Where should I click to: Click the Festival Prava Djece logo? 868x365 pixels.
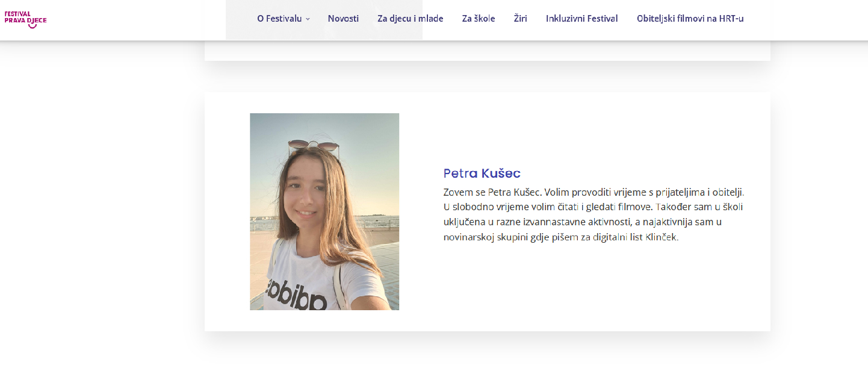(25, 19)
